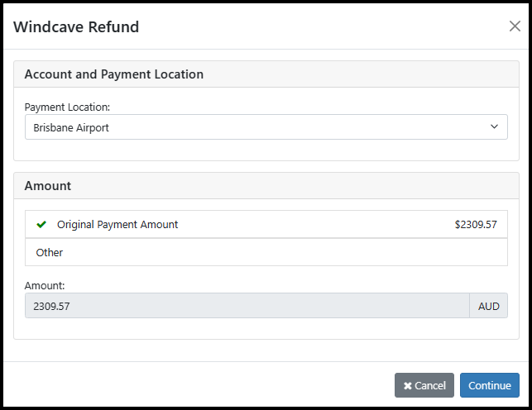The width and height of the screenshot is (532, 410).
Task: Choose the Other amount option
Action: 266,252
